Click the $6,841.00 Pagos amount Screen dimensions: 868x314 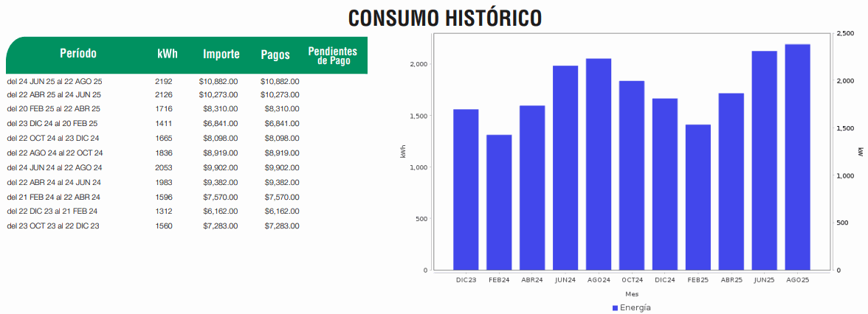coord(282,123)
